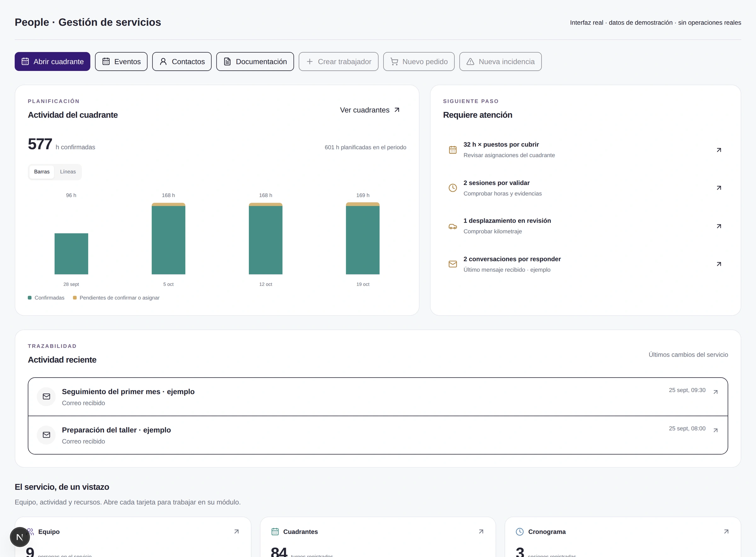This screenshot has height=557, width=756.
Task: Click '601 h planificadas en el periodo' text
Action: click(x=365, y=147)
